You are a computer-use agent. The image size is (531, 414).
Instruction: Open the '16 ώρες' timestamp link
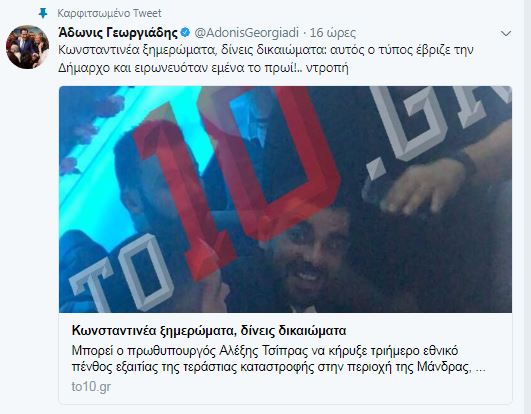[x=333, y=33]
